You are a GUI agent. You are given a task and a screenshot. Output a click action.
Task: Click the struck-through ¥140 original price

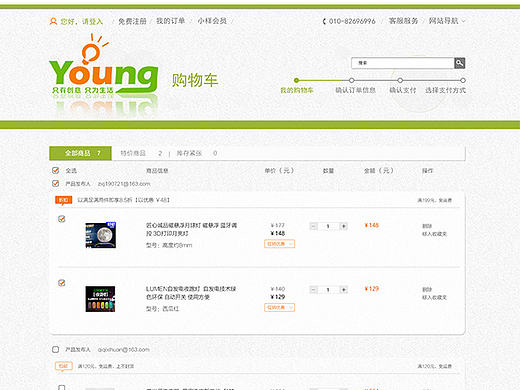point(278,289)
